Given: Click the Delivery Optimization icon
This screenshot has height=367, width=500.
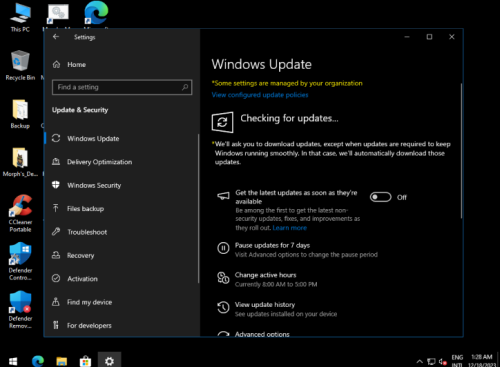Looking at the screenshot, I should tap(56, 162).
